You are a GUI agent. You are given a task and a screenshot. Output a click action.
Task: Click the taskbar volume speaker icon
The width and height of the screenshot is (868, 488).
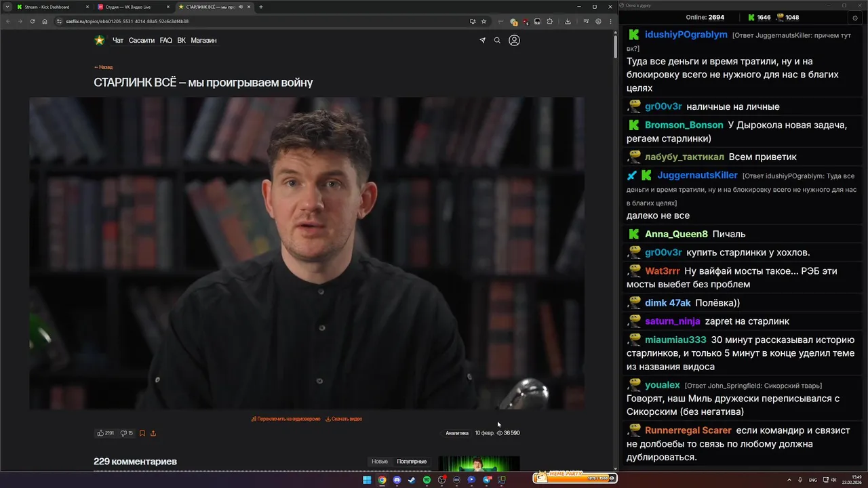click(833, 480)
